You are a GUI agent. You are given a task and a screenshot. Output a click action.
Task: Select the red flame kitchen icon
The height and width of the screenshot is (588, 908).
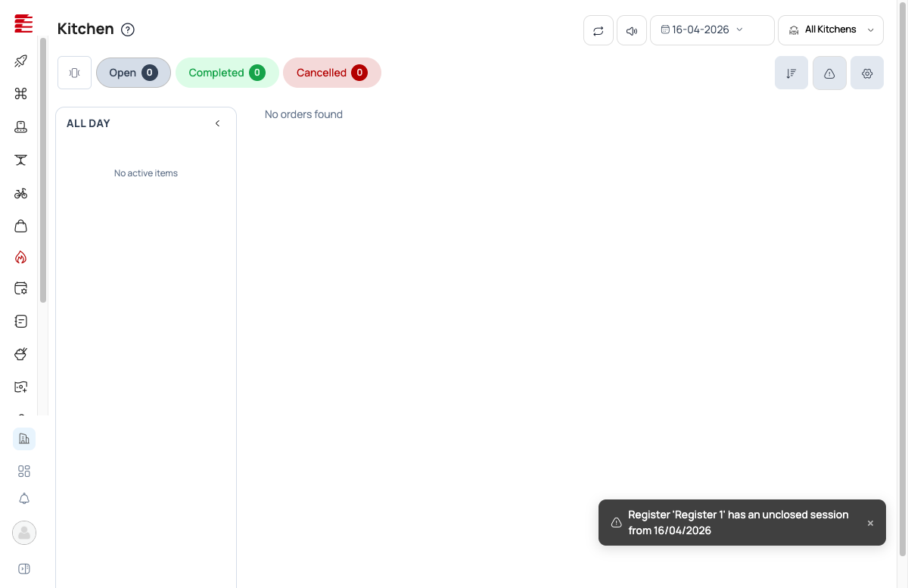[21, 257]
